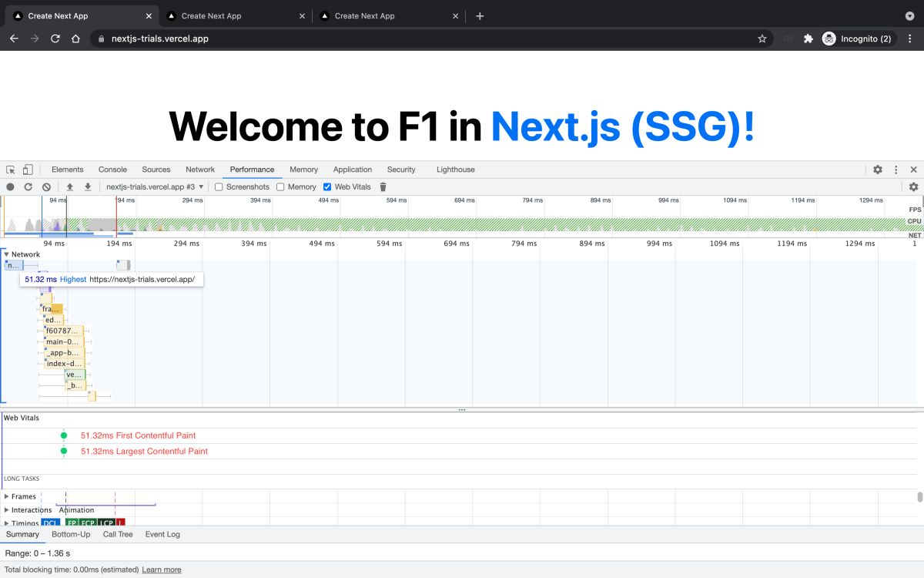This screenshot has height=578, width=924.
Task: Select the Event Log tab
Action: [x=162, y=534]
